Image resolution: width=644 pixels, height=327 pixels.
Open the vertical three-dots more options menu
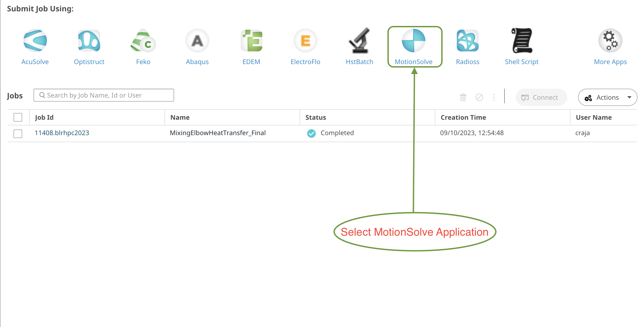tap(494, 97)
